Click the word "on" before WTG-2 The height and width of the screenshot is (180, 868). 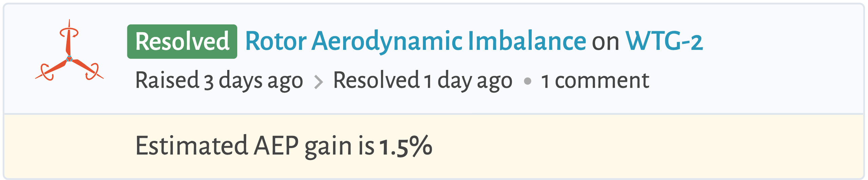606,42
